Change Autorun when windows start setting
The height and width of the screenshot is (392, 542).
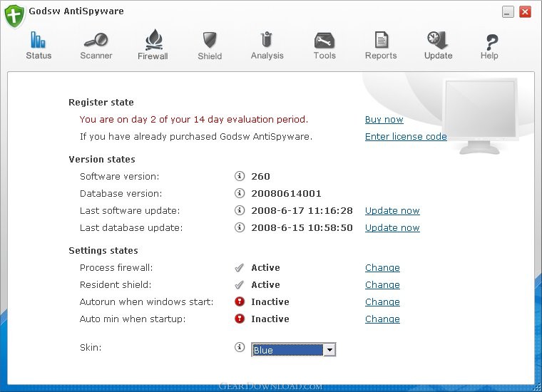tap(382, 302)
